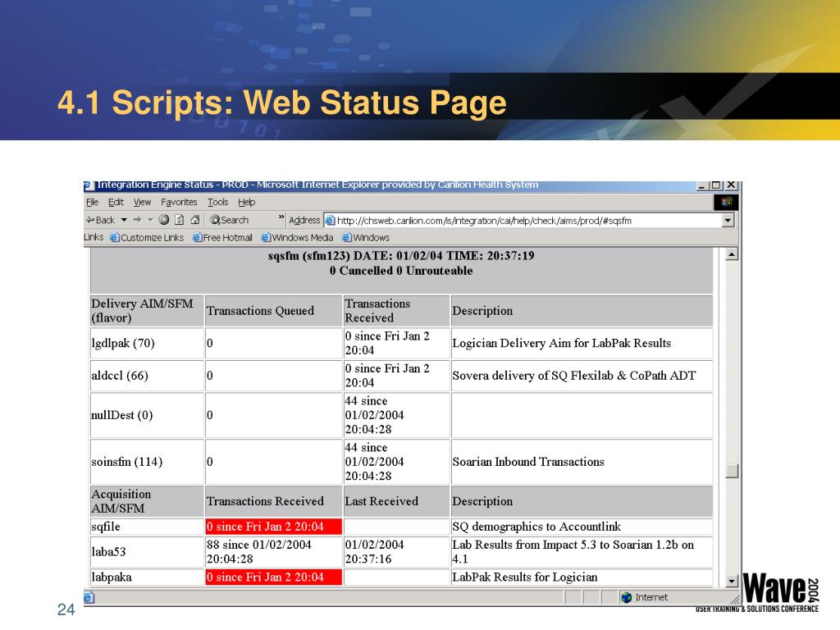Click the Windows logo throbber icon

click(x=727, y=202)
